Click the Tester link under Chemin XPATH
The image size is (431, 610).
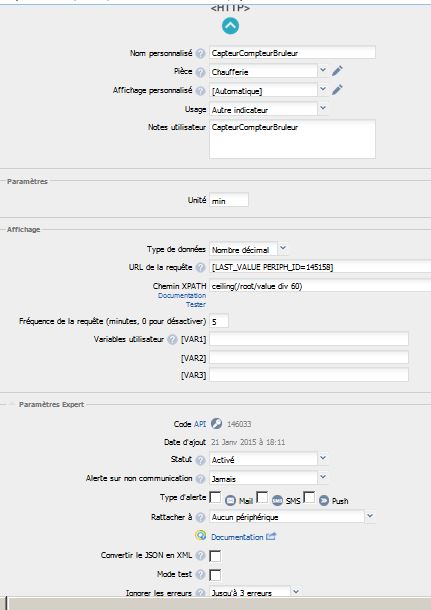[196, 305]
